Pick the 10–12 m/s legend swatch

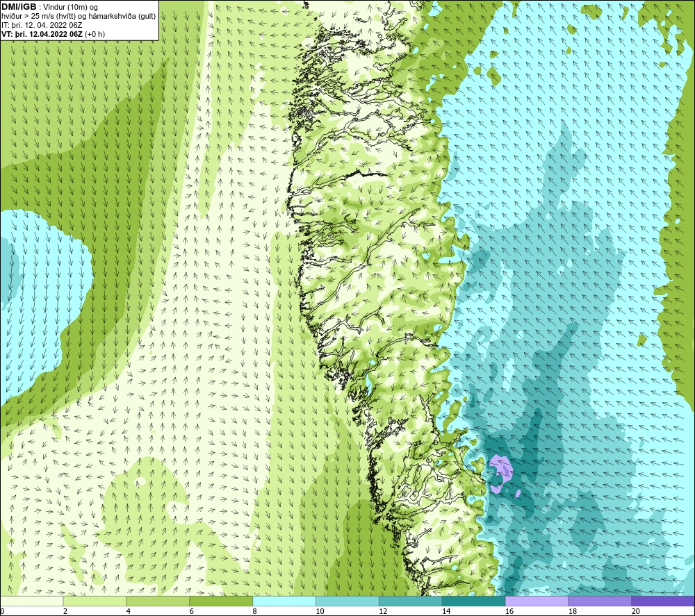tap(347, 601)
